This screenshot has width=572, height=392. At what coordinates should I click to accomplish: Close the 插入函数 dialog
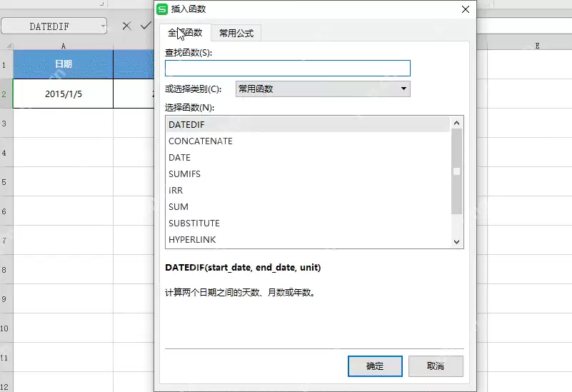tap(466, 9)
